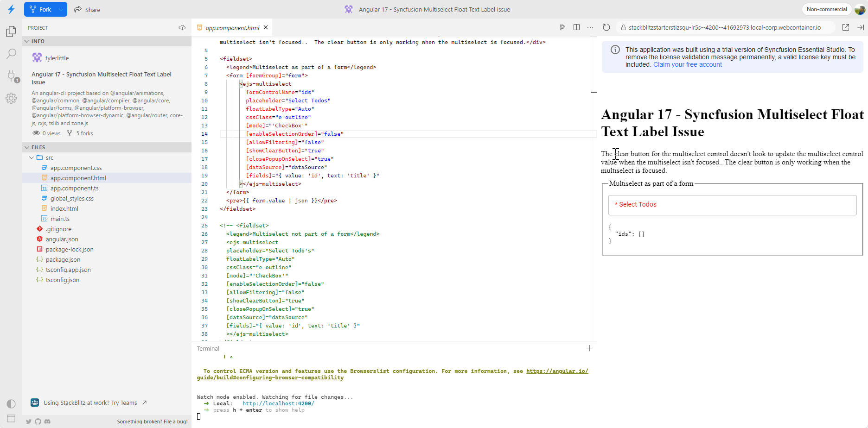Collapse the src folder
This screenshot has height=428, width=868.
(32, 157)
